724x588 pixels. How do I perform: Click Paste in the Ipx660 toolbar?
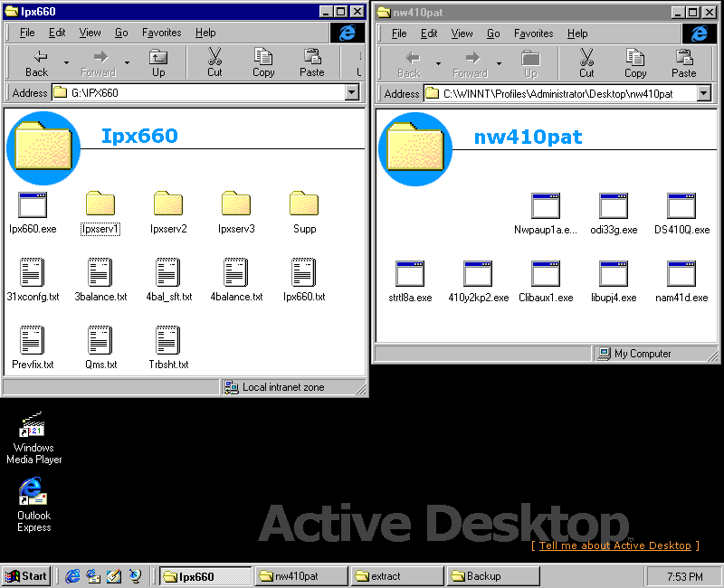[312, 63]
